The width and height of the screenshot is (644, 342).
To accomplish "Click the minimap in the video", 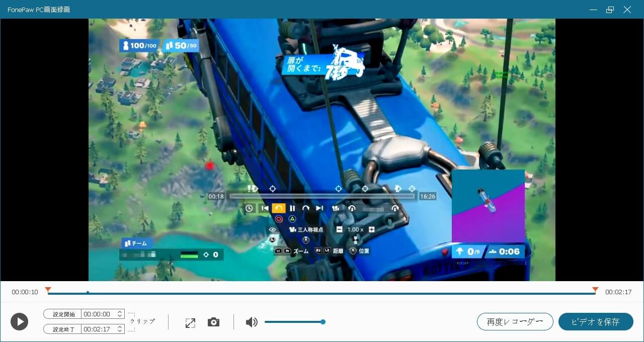I will tap(488, 206).
